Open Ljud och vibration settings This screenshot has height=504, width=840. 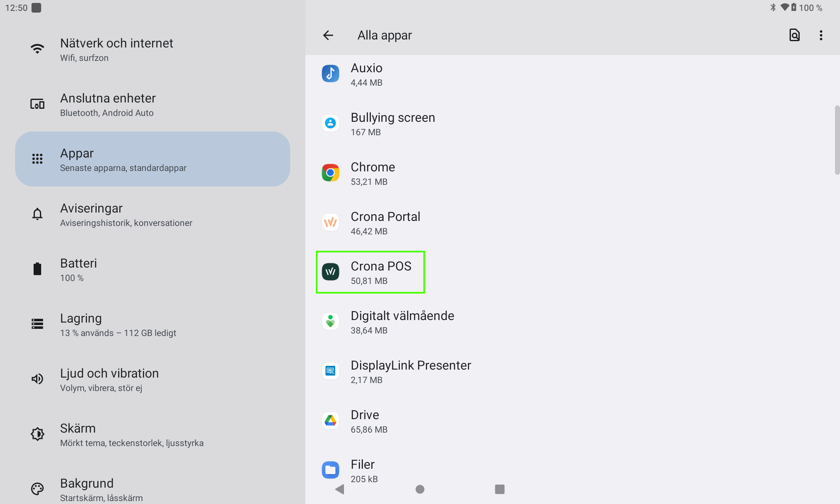(109, 380)
